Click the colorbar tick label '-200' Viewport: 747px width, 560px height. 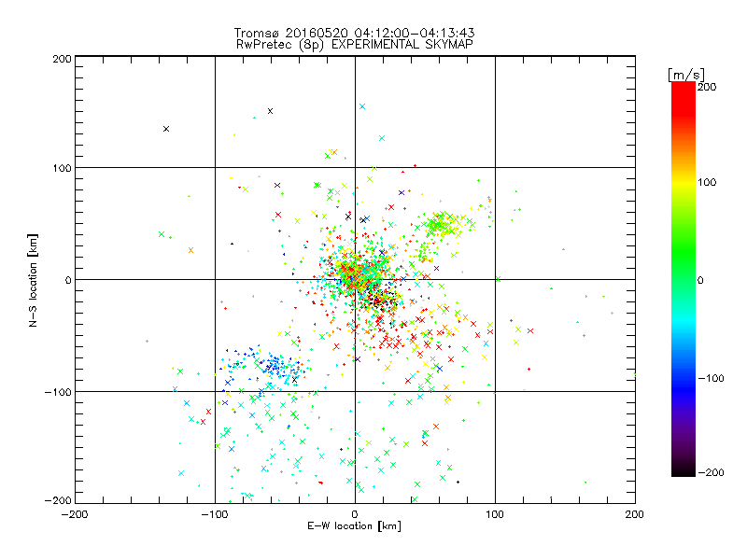click(711, 472)
